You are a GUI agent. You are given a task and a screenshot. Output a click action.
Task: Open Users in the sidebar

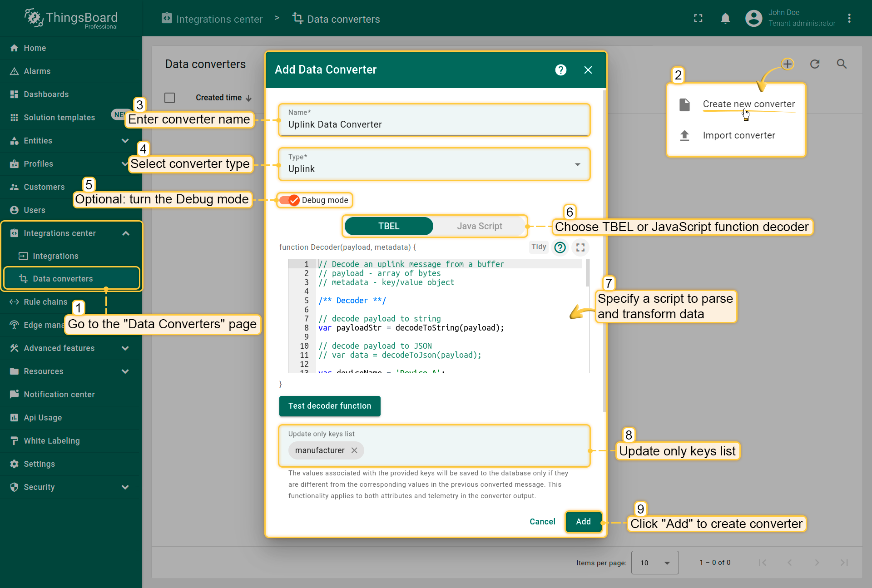click(71, 210)
